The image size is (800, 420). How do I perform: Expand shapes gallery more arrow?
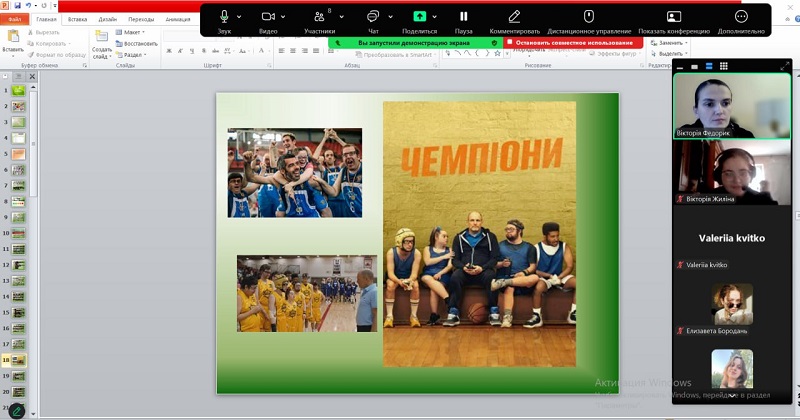(x=507, y=54)
